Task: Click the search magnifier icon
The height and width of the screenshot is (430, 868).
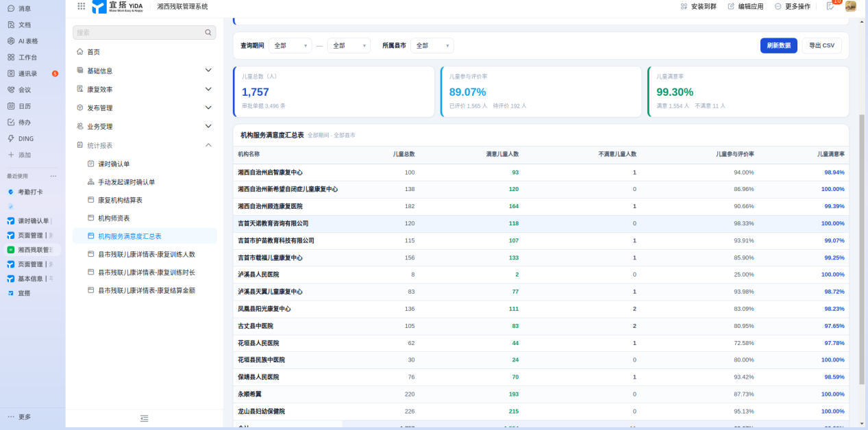Action: tap(208, 32)
